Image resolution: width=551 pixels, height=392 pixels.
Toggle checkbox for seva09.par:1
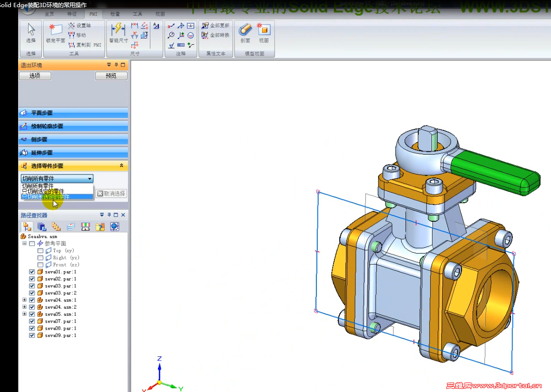[32, 335]
